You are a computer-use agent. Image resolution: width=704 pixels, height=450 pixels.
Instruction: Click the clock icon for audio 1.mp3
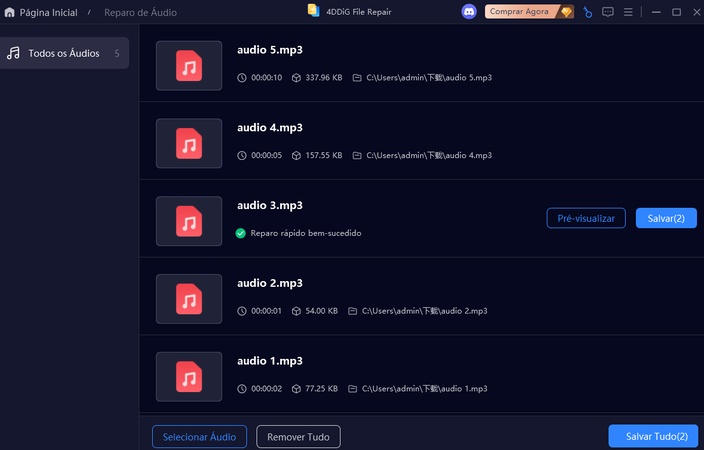(242, 388)
